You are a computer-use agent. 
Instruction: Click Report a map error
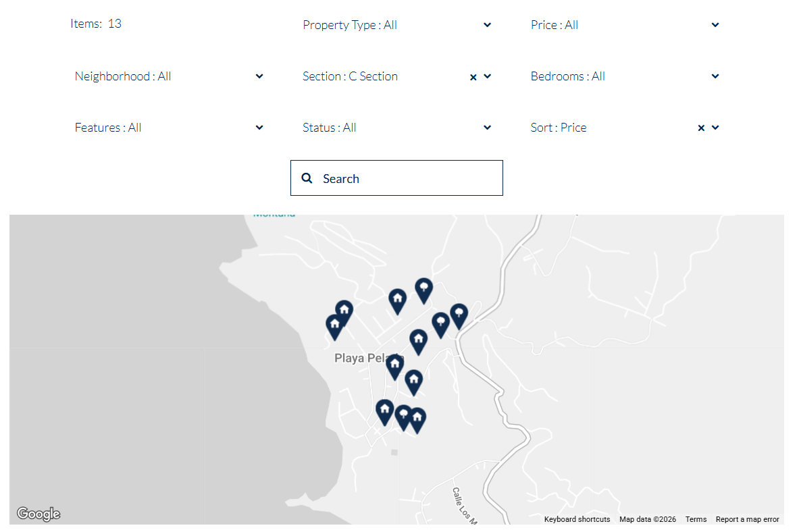747,519
